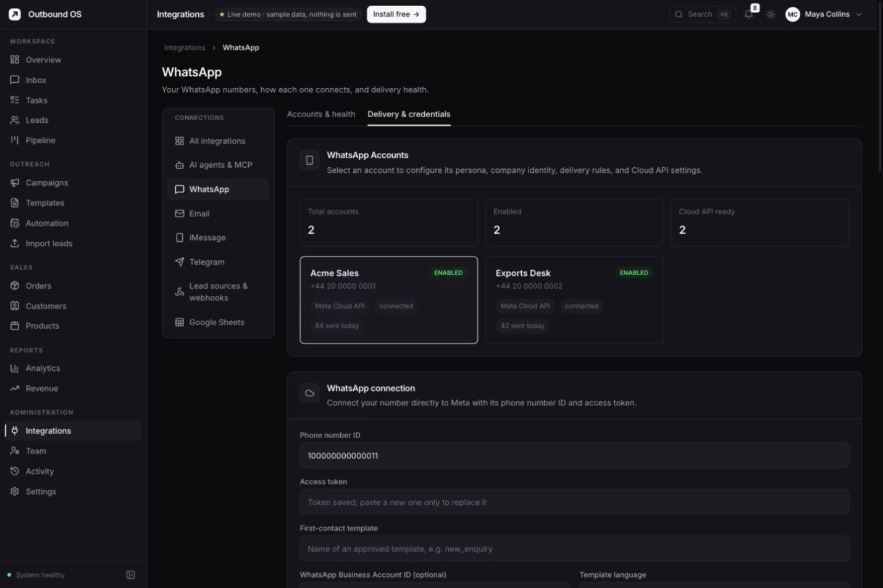883x588 pixels.
Task: Click the AI agents & MCP robot icon
Action: click(x=180, y=165)
